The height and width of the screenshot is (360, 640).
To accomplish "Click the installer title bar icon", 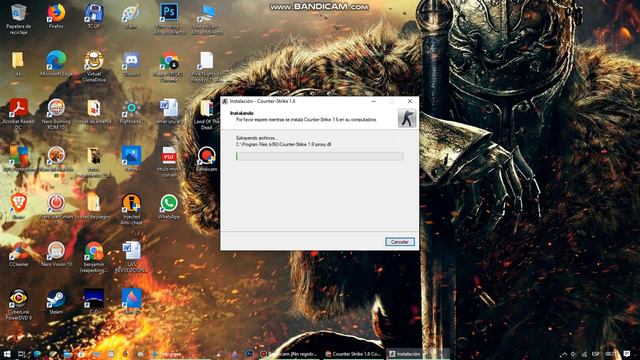I will pos(225,101).
